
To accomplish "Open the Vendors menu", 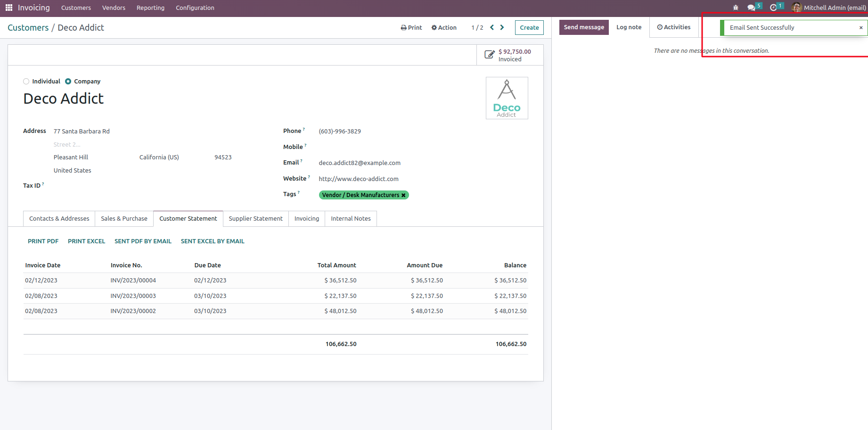I will [114, 8].
